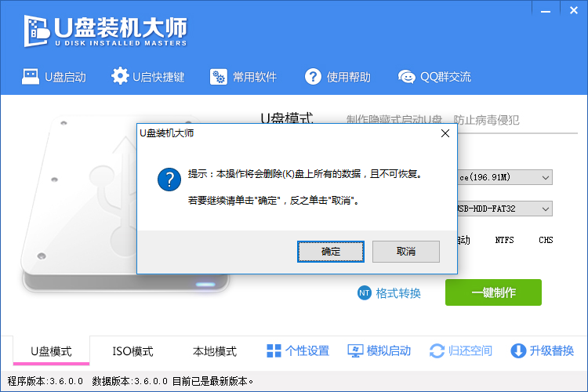Click the green 一键制作 button
This screenshot has height=392, width=588.
coord(493,292)
